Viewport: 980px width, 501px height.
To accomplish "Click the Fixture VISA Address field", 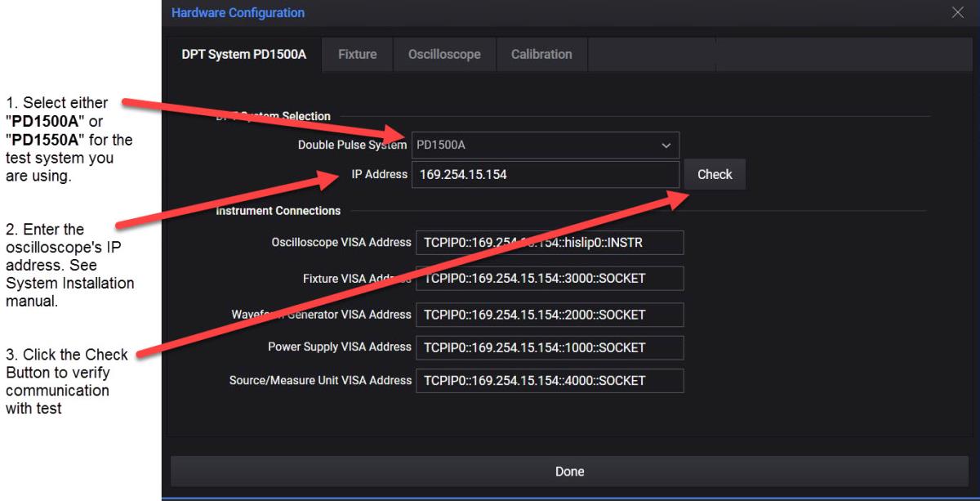I will pos(550,278).
